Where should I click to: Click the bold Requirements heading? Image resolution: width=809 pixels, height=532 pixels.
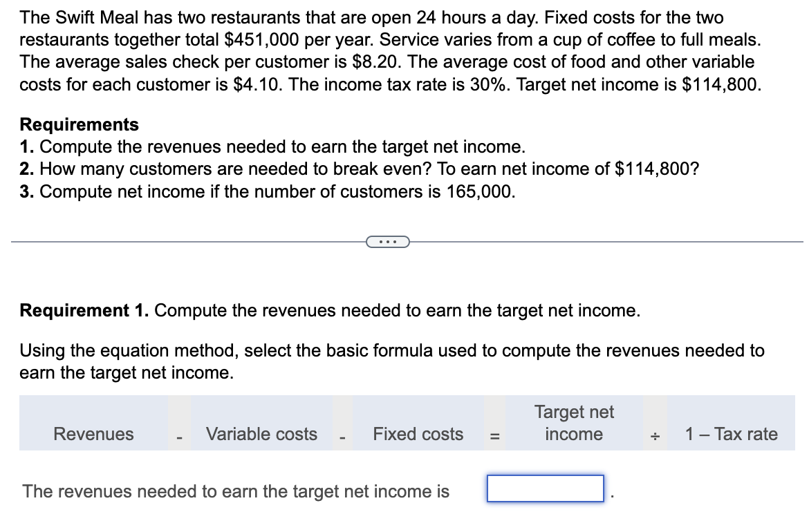[x=80, y=124]
